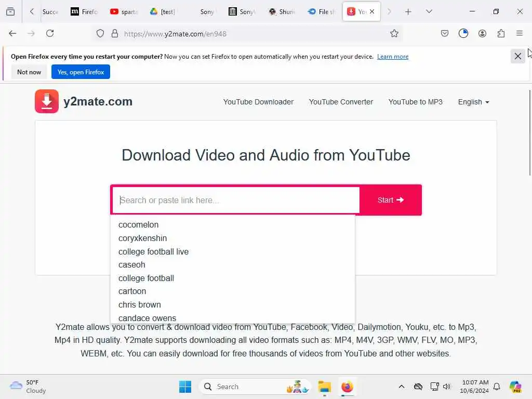Image resolution: width=532 pixels, height=399 pixels.
Task: Open File Explorer from taskbar
Action: coord(324,387)
